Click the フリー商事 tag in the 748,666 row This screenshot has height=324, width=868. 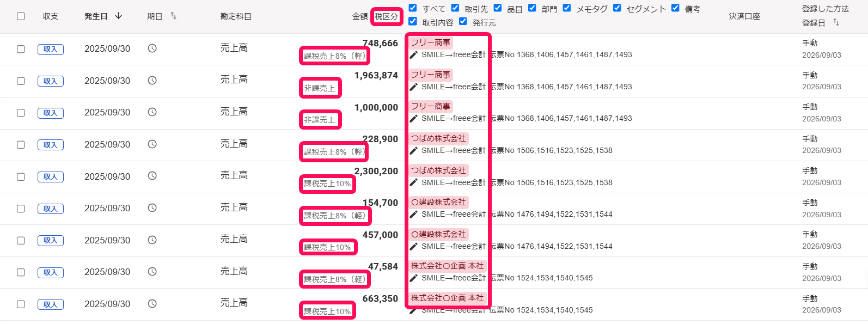point(431,42)
